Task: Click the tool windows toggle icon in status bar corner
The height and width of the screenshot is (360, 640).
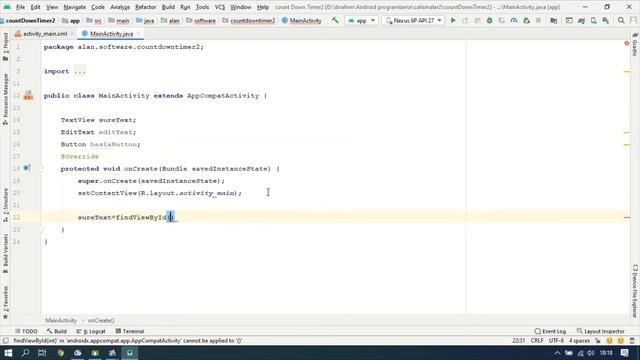Action: click(x=5, y=341)
